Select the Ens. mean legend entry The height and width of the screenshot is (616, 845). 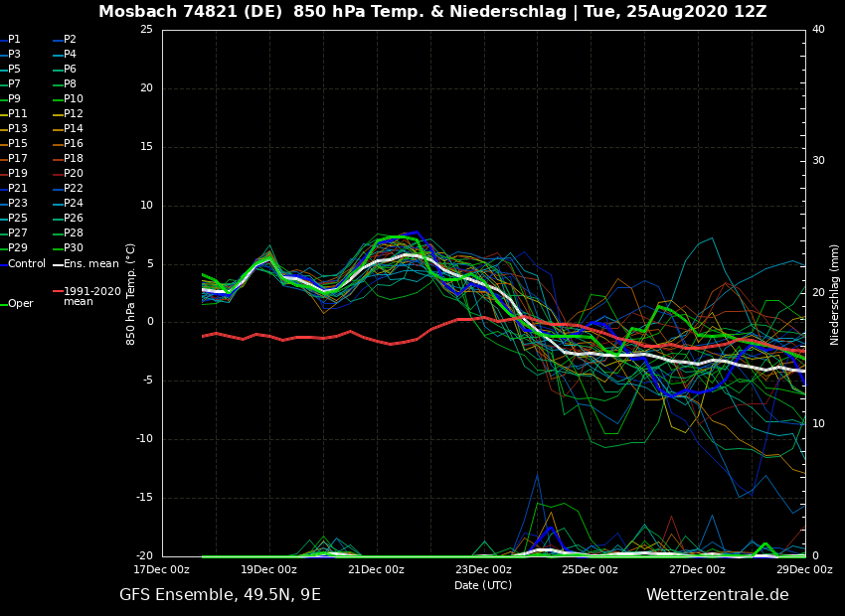pyautogui.click(x=90, y=264)
